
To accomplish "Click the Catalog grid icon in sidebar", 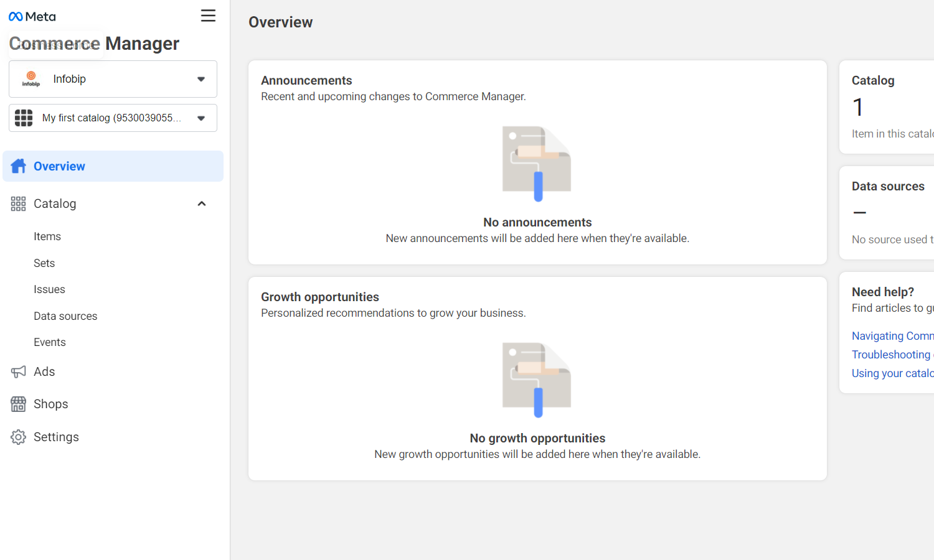I will [18, 204].
